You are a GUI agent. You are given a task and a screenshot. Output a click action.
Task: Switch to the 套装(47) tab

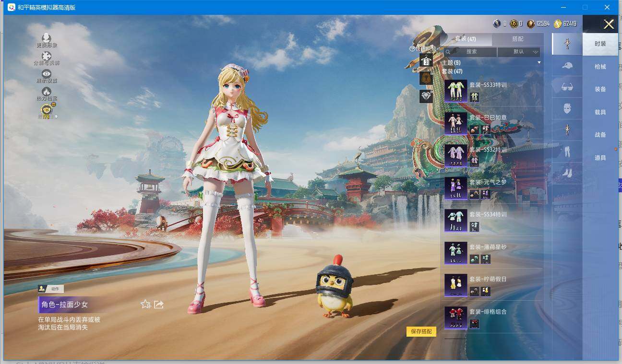[x=466, y=39]
